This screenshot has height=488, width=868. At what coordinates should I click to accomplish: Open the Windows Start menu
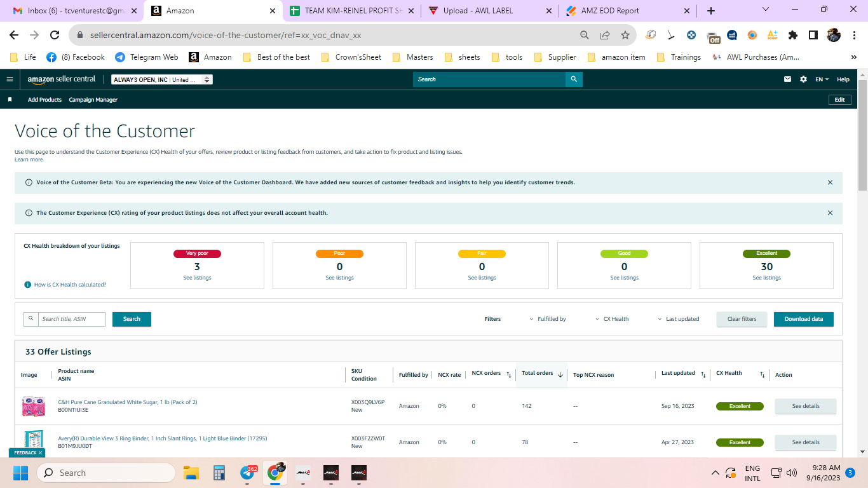[20, 473]
